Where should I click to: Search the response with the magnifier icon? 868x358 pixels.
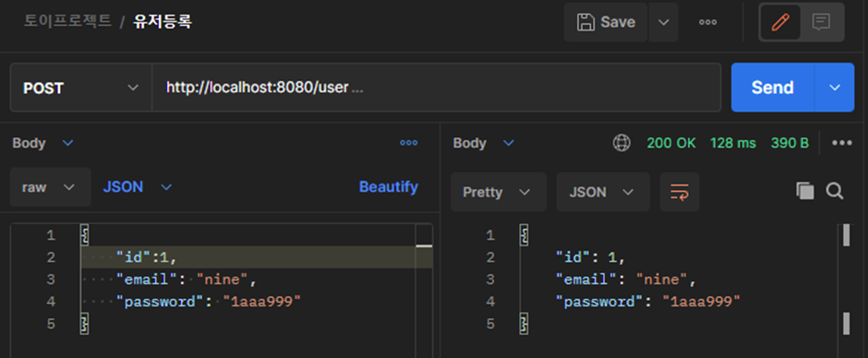pos(834,191)
